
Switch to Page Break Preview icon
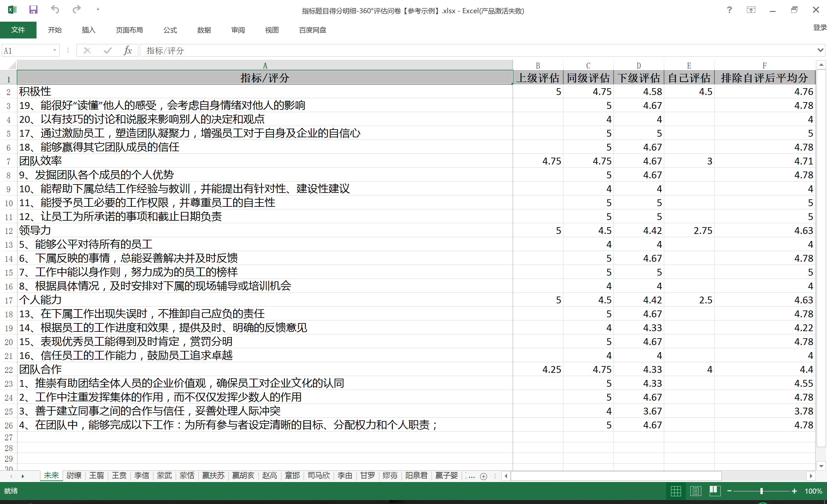tap(715, 491)
